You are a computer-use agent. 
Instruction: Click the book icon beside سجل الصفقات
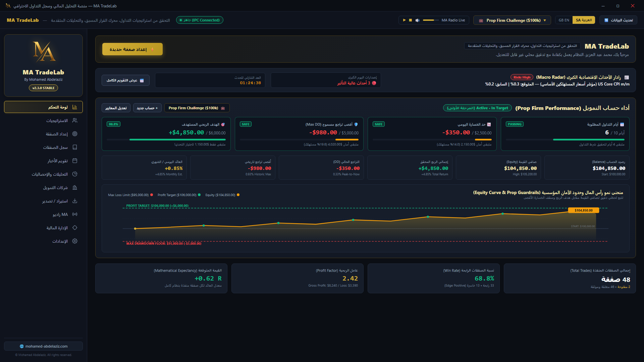[x=75, y=147]
